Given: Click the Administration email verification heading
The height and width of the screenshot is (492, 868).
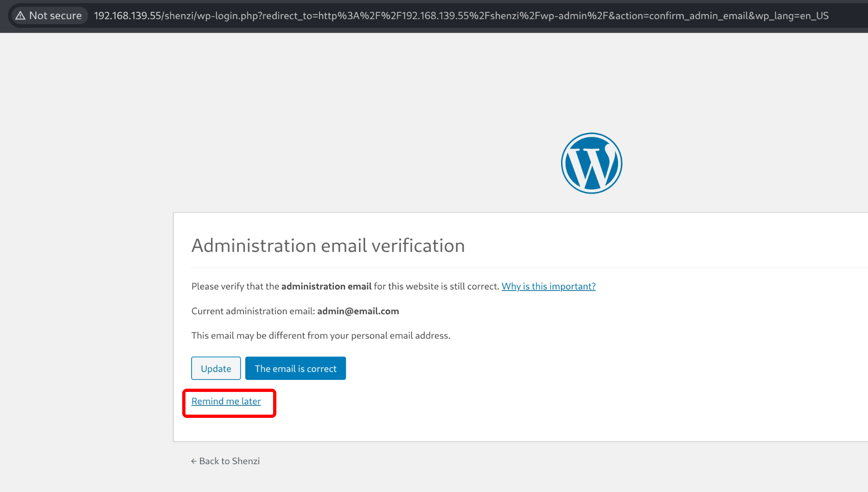Looking at the screenshot, I should coord(328,246).
